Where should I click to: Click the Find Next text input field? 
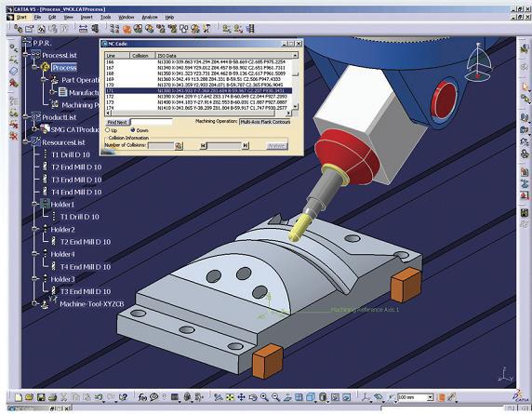point(152,122)
